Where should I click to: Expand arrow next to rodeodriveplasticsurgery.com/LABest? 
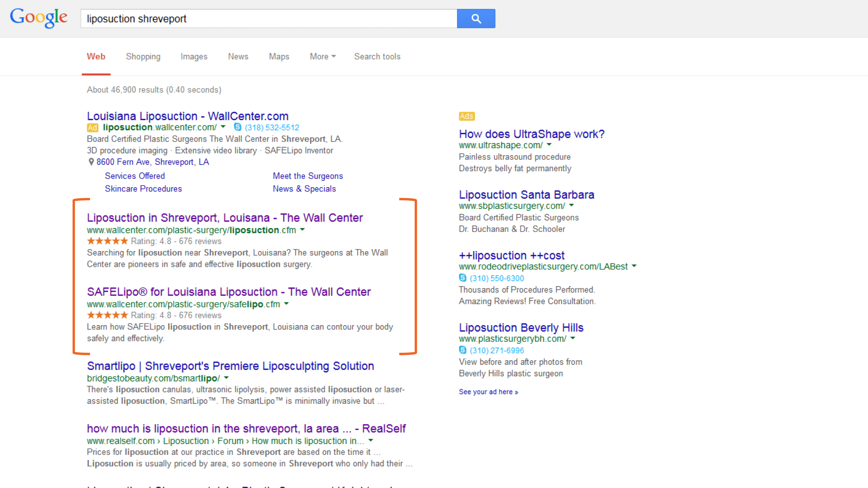click(x=634, y=266)
